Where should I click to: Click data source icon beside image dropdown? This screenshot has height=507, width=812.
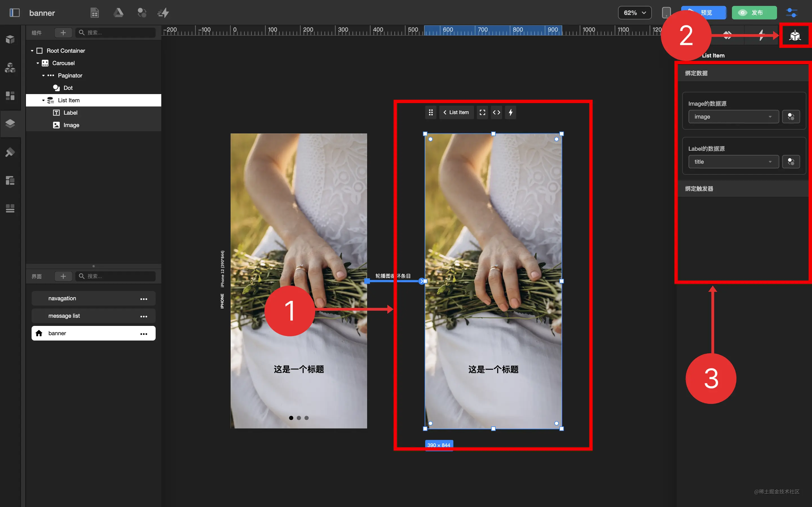pos(791,117)
